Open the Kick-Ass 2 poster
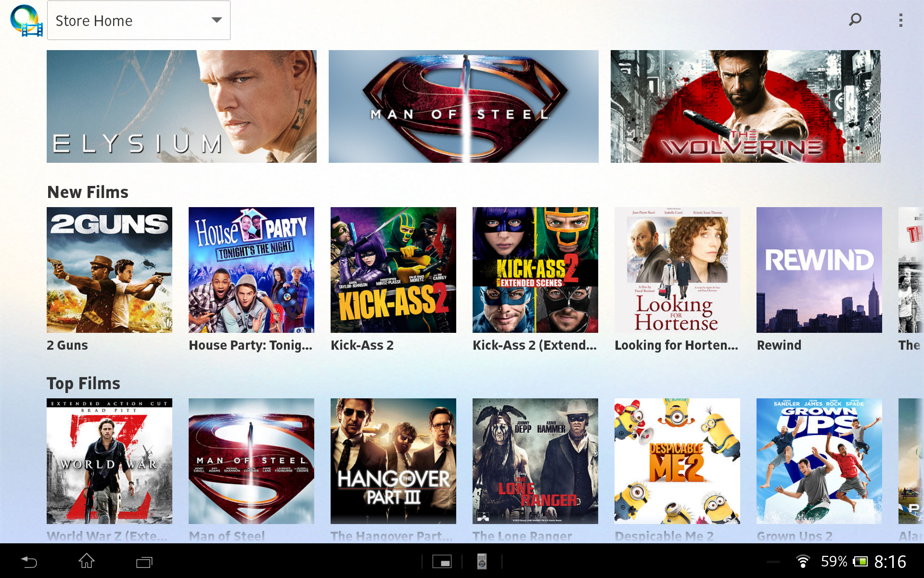The width and height of the screenshot is (924, 578). (393, 270)
